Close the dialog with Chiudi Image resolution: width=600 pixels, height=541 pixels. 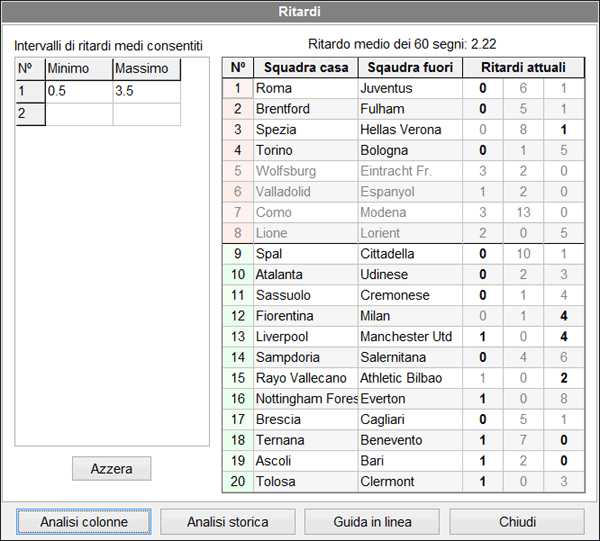[517, 522]
